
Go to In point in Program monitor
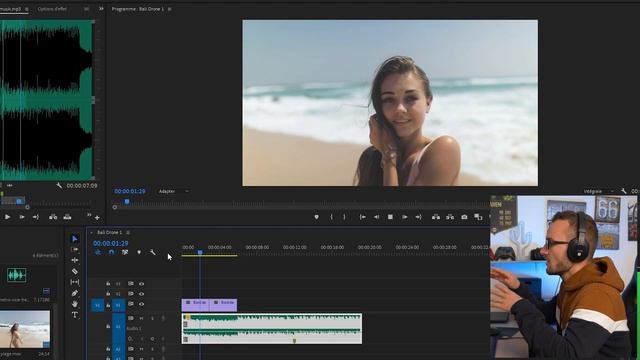(x=362, y=217)
